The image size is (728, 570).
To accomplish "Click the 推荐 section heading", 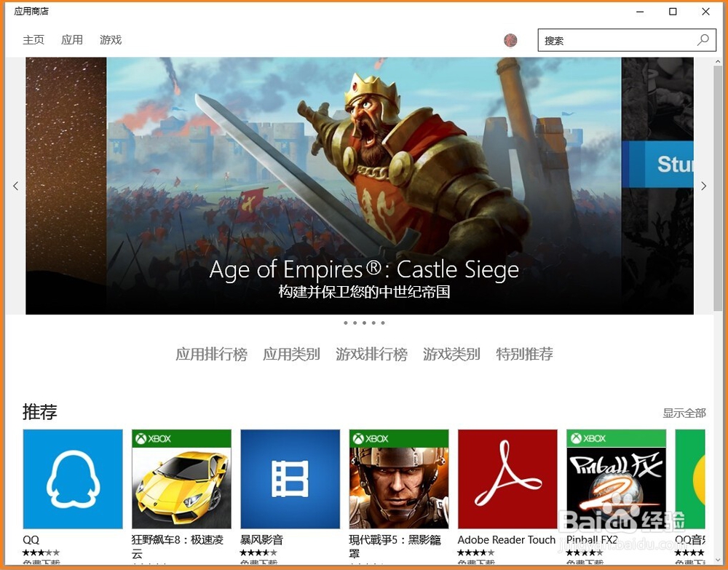I will point(40,412).
